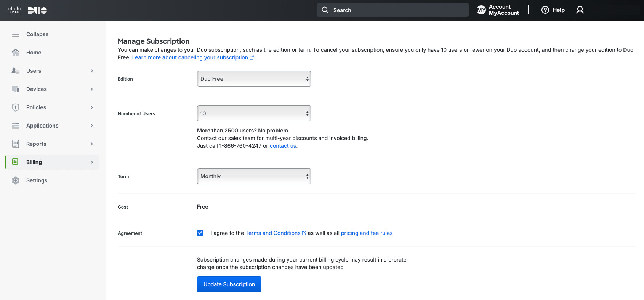
Task: Click the Manage Subscription heading
Action: [x=154, y=41]
